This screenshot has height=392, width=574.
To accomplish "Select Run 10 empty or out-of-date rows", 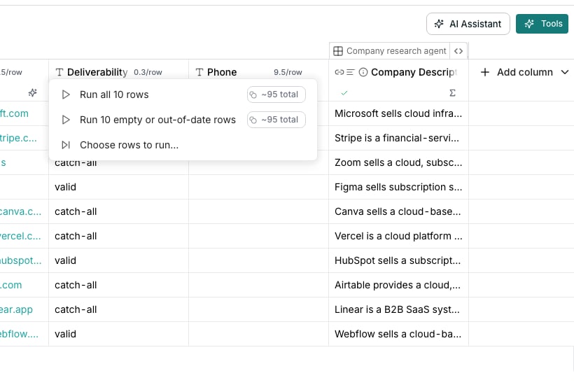I will (x=183, y=120).
